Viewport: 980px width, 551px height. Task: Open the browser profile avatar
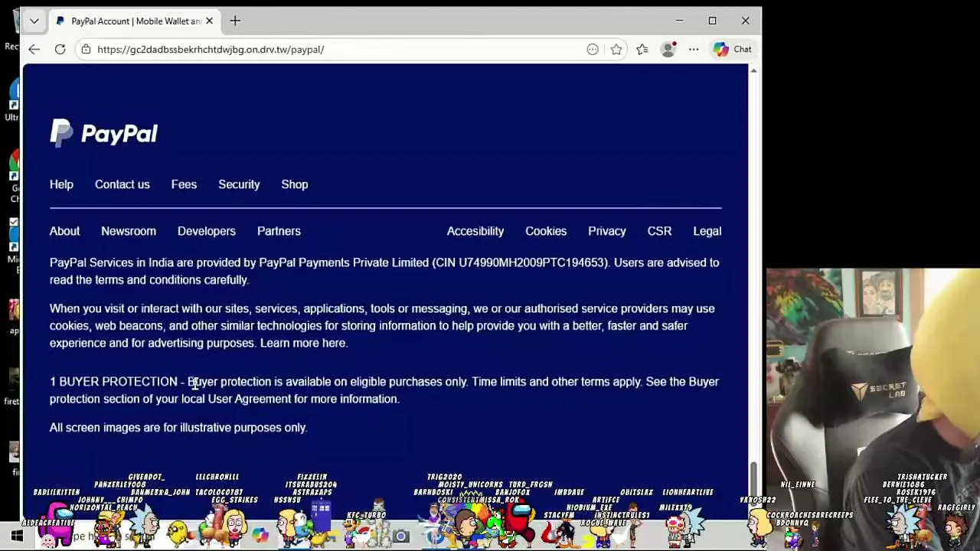pos(668,49)
